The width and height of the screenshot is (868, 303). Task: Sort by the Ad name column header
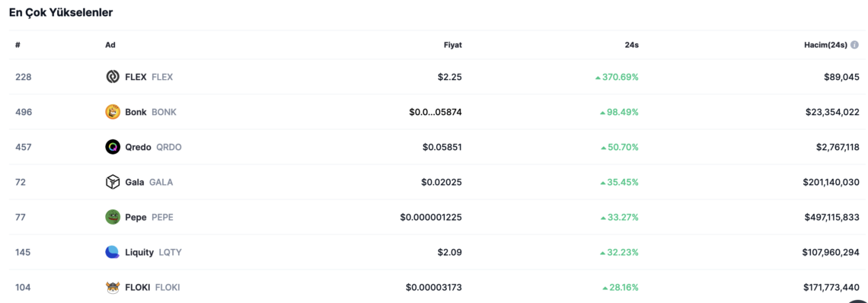tap(110, 45)
